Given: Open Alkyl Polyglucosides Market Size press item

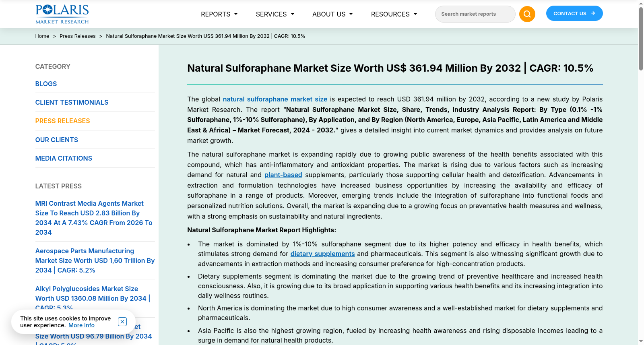Looking at the screenshot, I should [93, 298].
